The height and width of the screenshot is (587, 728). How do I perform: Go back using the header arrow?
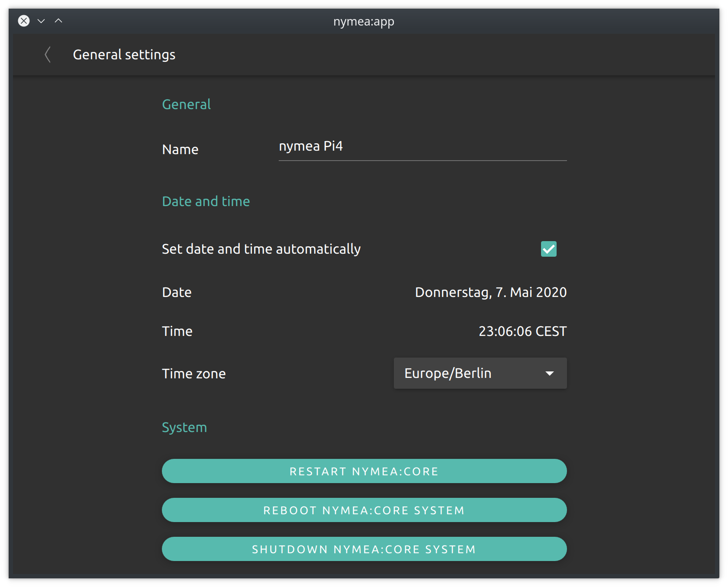[x=48, y=55]
